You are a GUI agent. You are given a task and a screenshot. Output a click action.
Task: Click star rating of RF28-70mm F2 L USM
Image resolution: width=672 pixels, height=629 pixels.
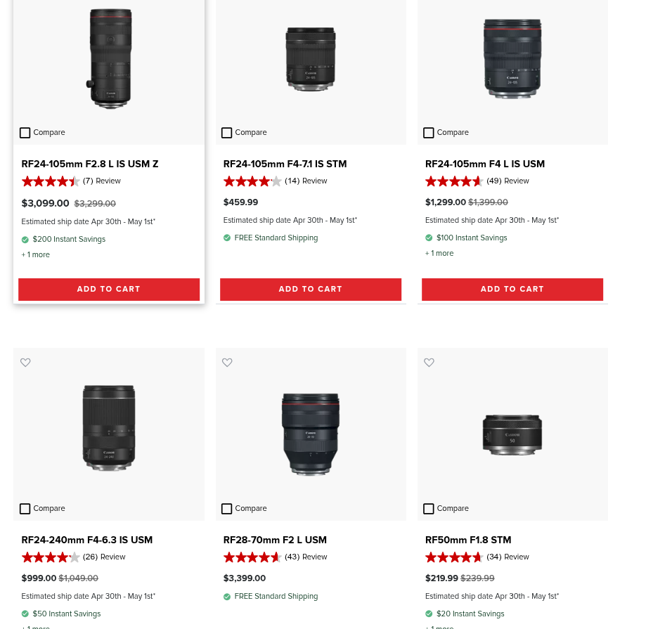(x=252, y=557)
